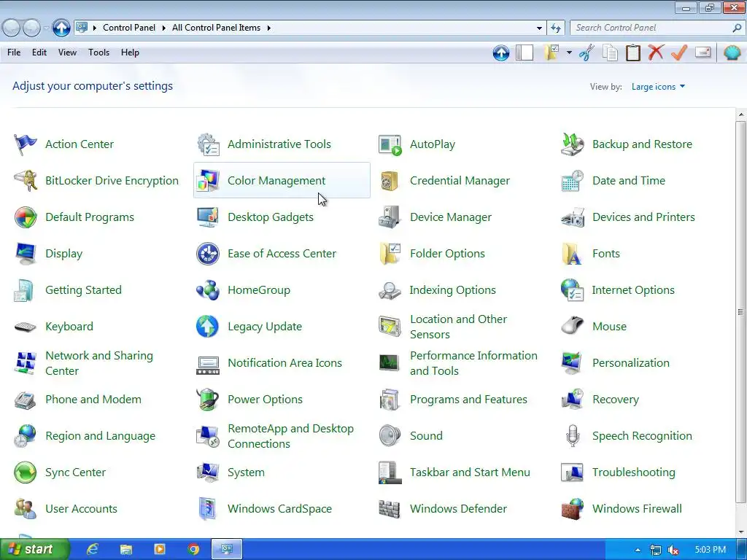
Task: Open the View menu
Action: (x=67, y=52)
